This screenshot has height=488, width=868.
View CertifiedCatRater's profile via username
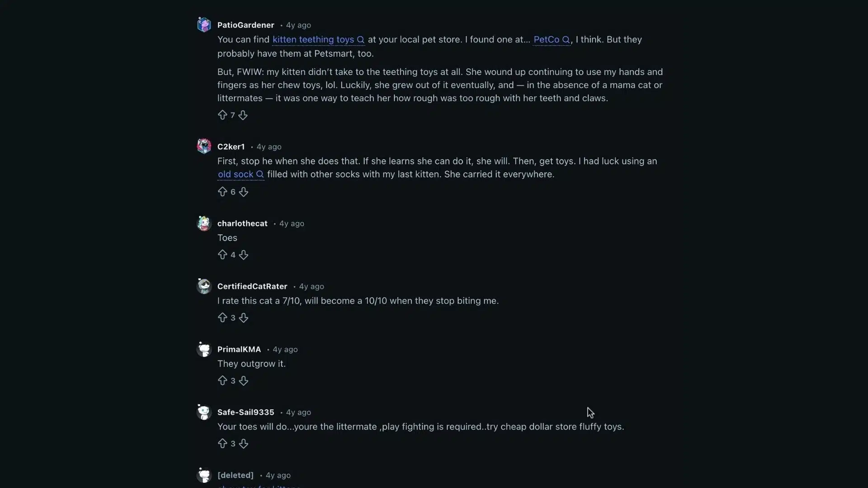click(x=252, y=286)
